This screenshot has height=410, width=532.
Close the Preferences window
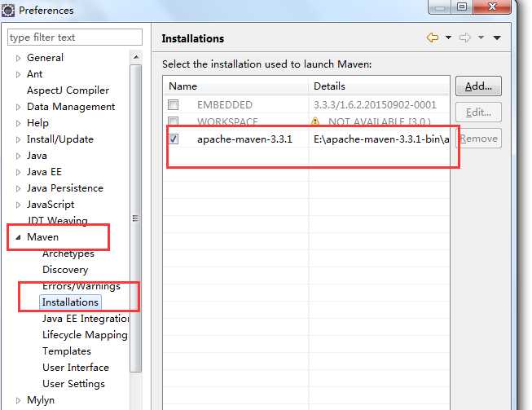492,7
